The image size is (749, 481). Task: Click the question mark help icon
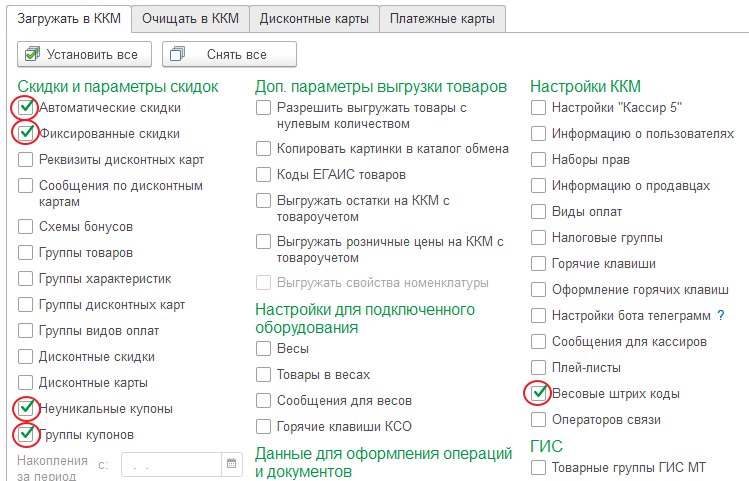point(721,315)
